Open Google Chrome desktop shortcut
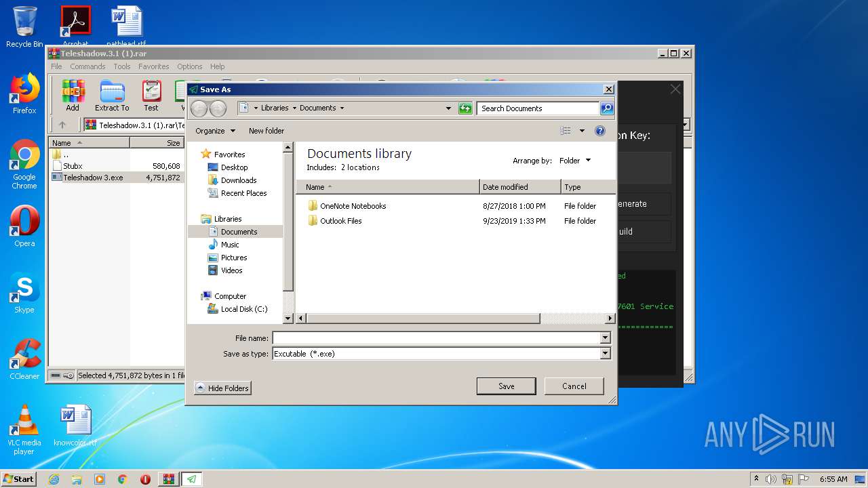 tap(24, 164)
